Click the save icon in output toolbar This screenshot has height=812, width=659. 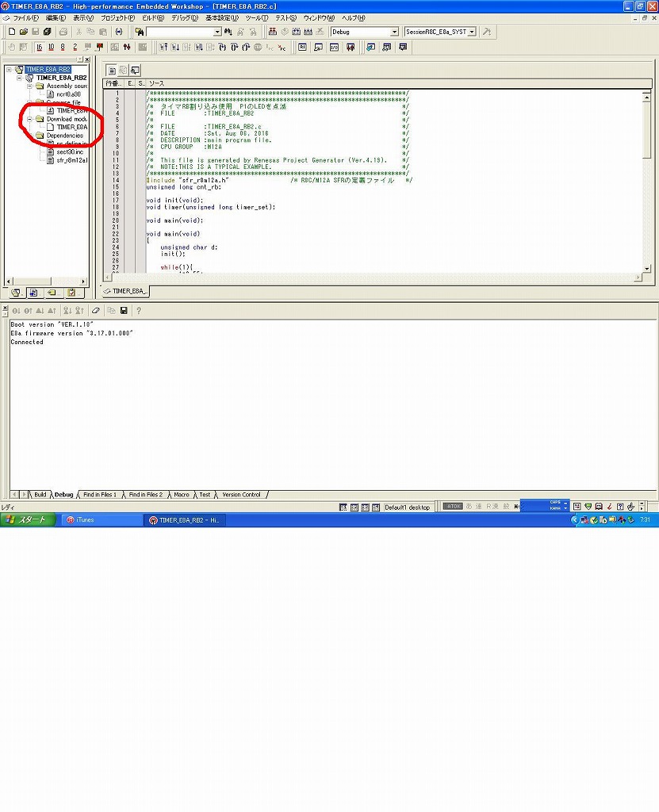coord(124,310)
